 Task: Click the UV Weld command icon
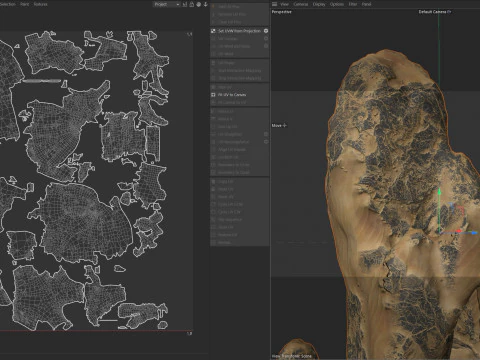[213, 54]
